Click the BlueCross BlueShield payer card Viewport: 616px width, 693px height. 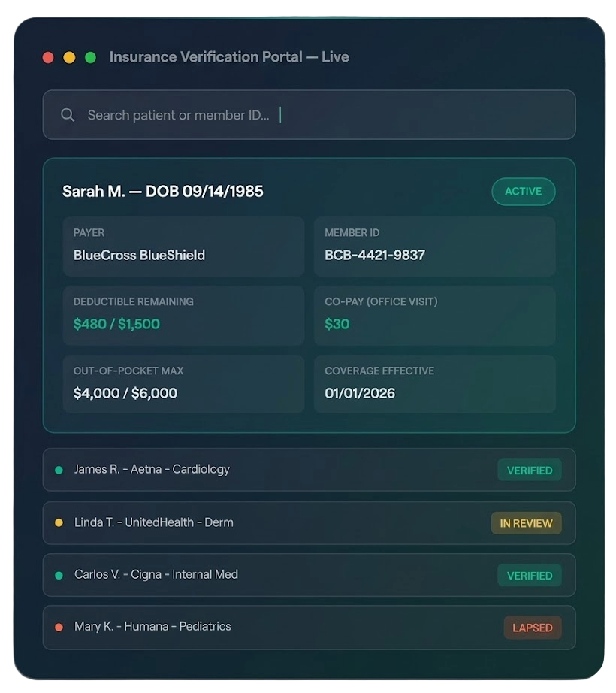pyautogui.click(x=183, y=247)
